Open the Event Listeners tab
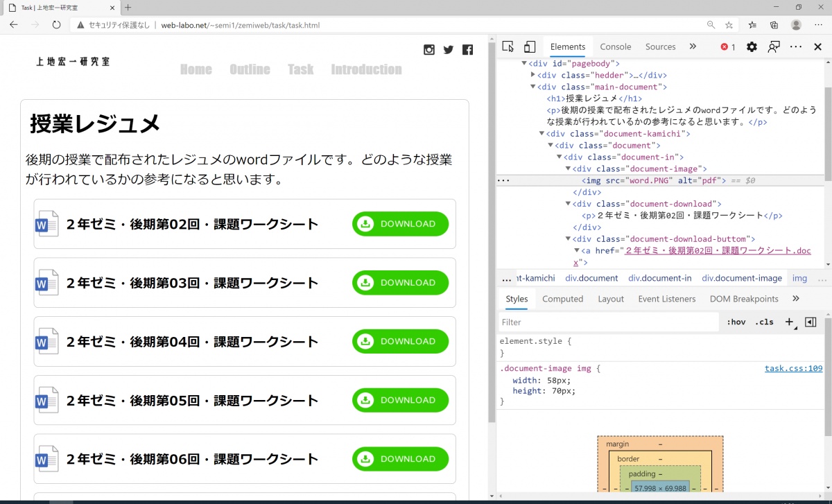This screenshot has height=504, width=832. [x=667, y=299]
